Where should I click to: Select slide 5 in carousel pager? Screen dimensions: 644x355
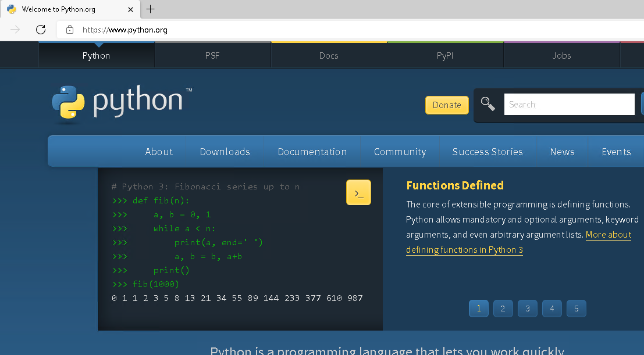pyautogui.click(x=577, y=309)
